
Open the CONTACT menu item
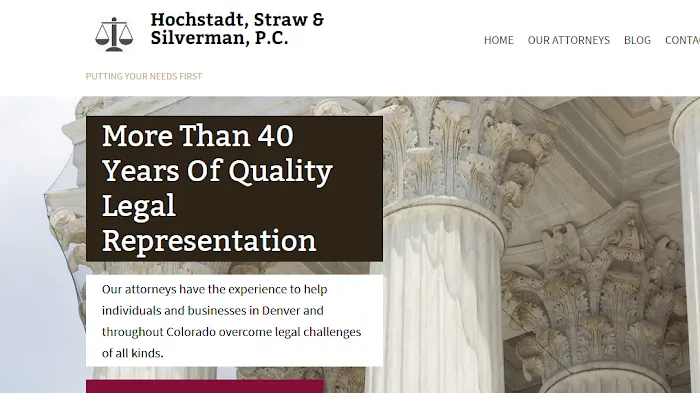683,40
